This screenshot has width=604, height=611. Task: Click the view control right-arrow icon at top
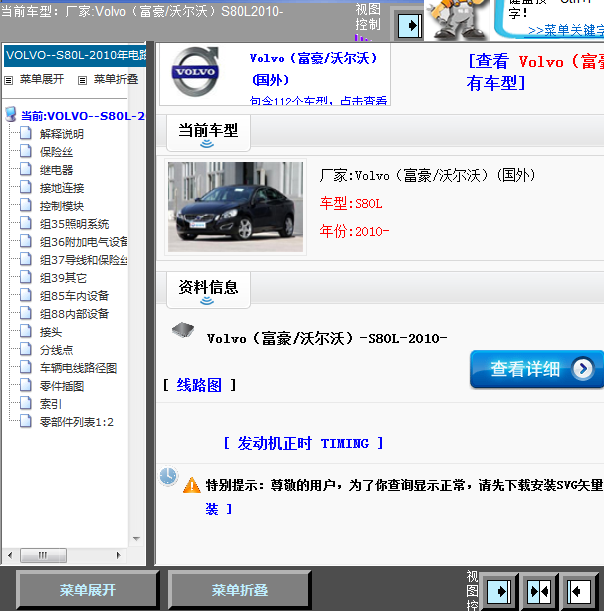point(410,26)
